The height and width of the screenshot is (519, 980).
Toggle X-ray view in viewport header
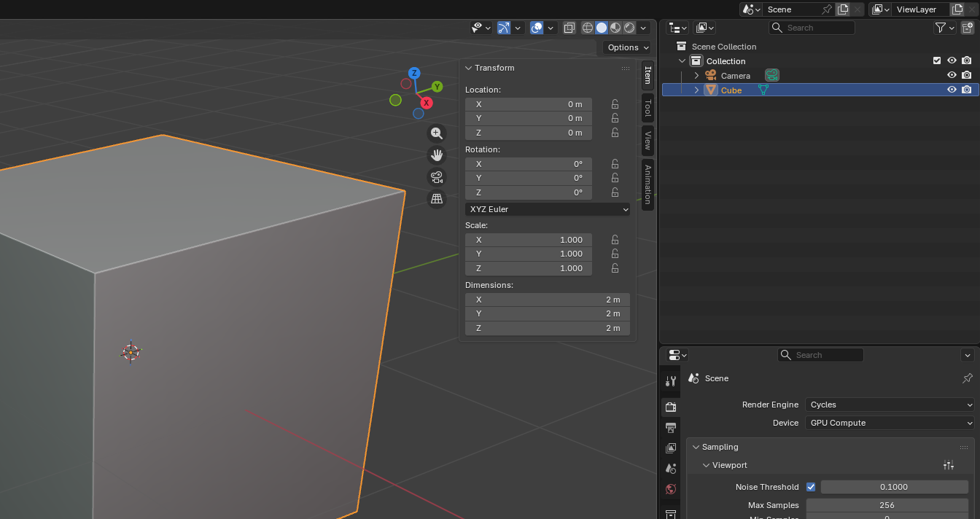(569, 28)
